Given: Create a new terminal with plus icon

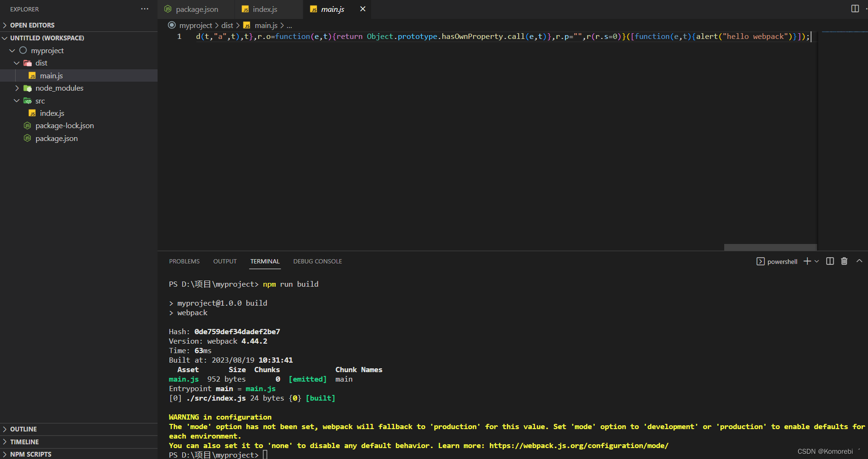Looking at the screenshot, I should tap(807, 262).
